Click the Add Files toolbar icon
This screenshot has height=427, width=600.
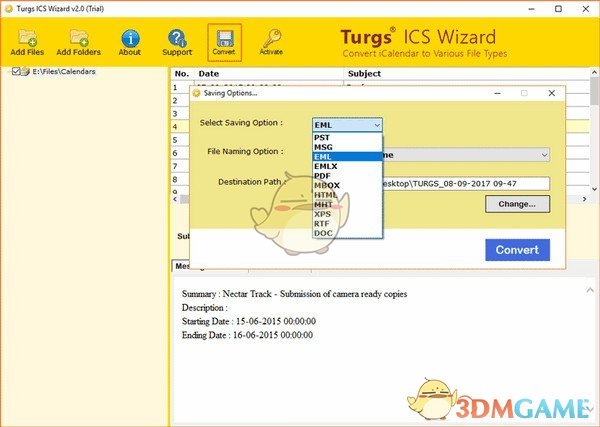pyautogui.click(x=27, y=42)
